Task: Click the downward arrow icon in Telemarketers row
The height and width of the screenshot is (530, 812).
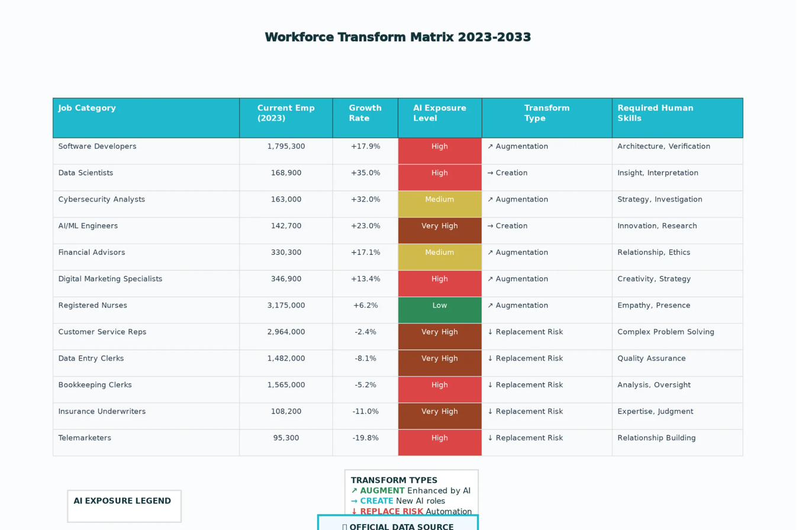Action: coord(489,438)
